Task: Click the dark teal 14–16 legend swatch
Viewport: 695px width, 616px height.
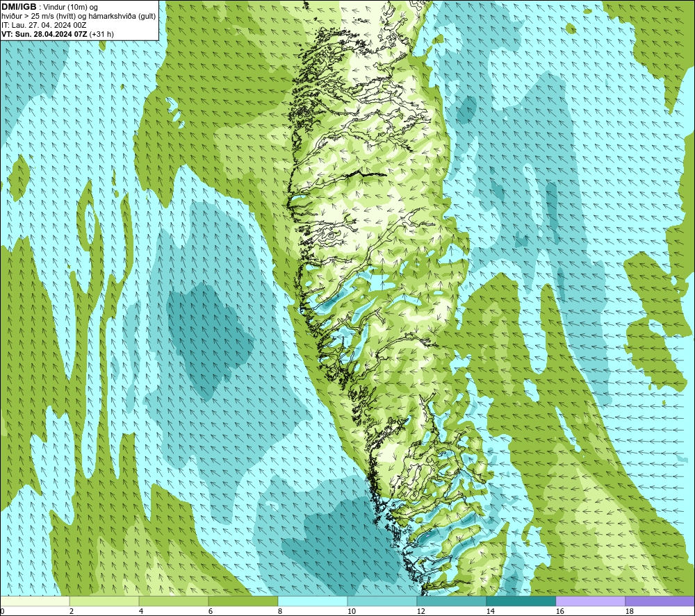Action: (521, 601)
